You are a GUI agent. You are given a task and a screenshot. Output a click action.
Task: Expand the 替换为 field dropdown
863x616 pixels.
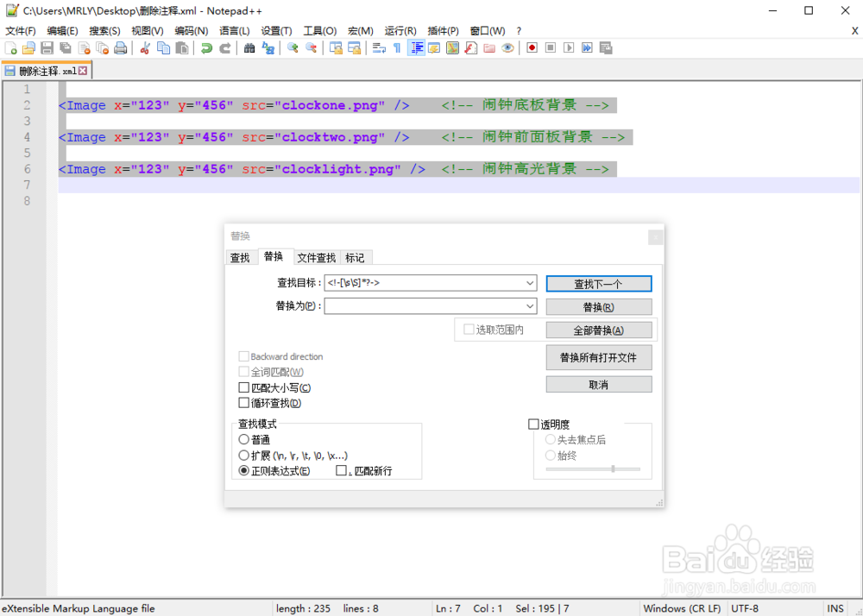(530, 305)
